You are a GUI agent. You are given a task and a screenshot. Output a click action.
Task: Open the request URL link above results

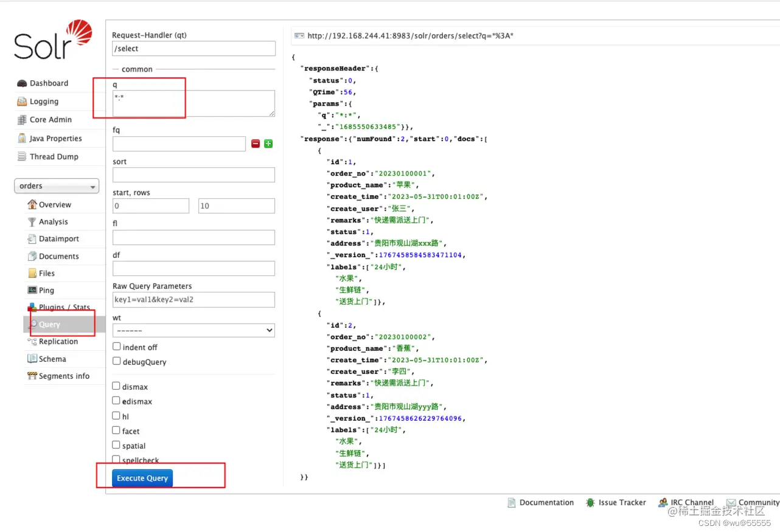(x=411, y=36)
